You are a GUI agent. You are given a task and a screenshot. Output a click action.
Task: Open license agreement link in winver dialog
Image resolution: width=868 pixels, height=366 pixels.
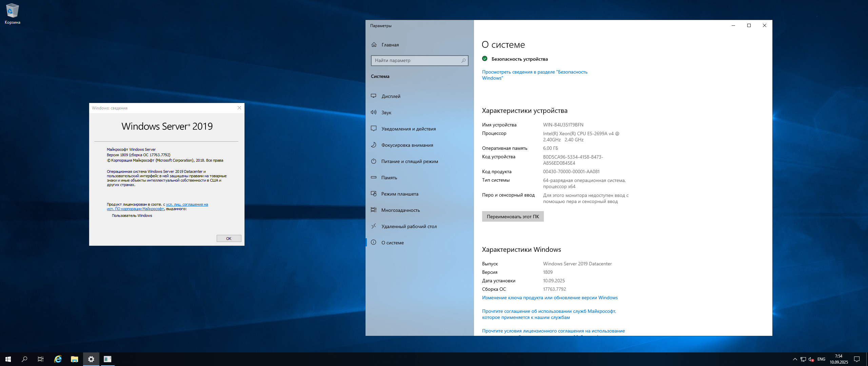[157, 207]
